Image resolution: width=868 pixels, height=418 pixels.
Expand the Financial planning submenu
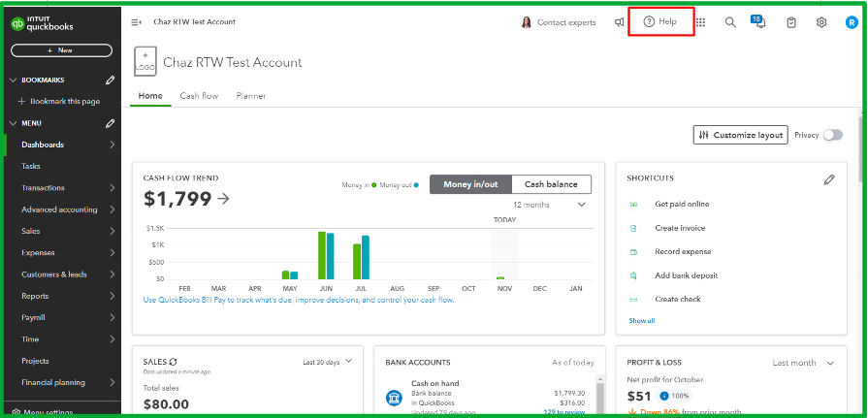coord(113,382)
